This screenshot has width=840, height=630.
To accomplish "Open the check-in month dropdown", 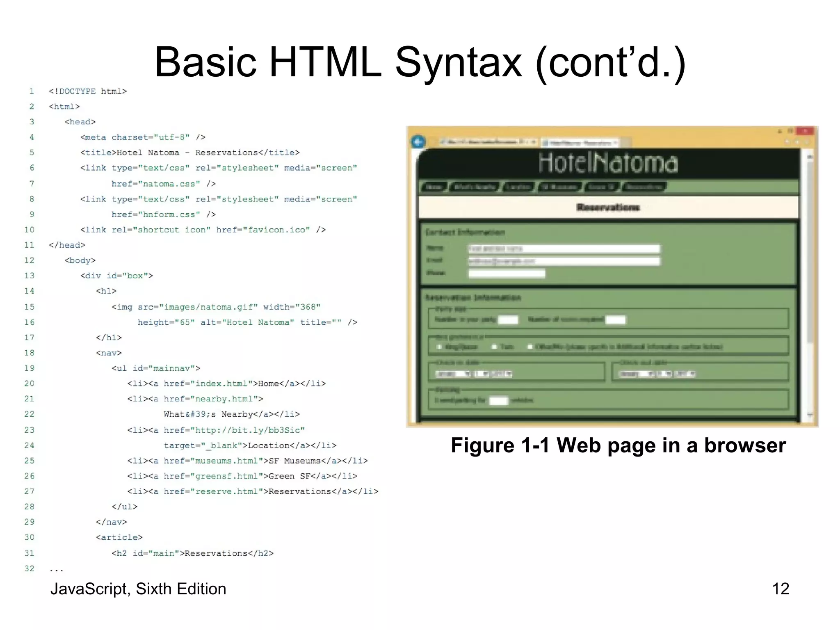I will 453,374.
